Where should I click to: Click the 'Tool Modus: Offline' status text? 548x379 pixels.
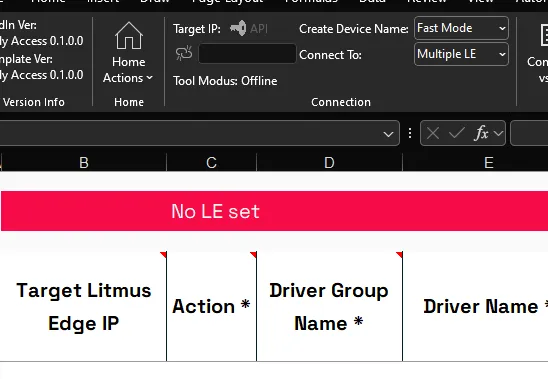point(225,81)
